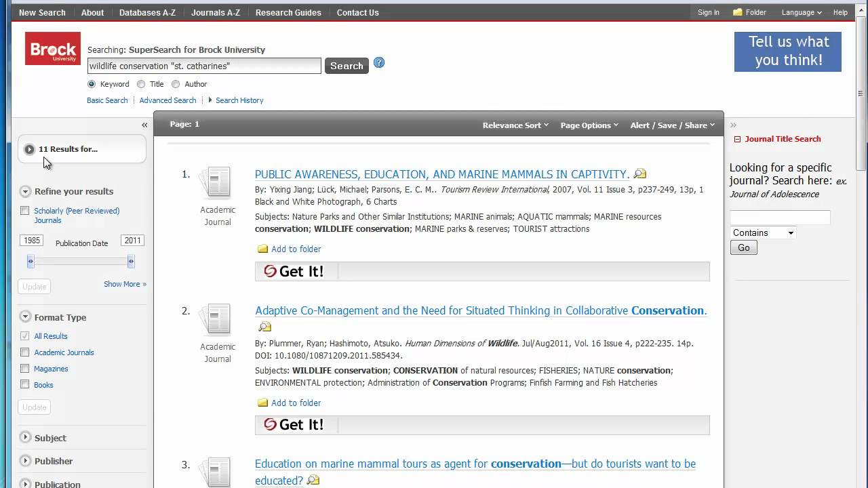Open About menu item
The height and width of the screenshot is (488, 868).
(92, 12)
